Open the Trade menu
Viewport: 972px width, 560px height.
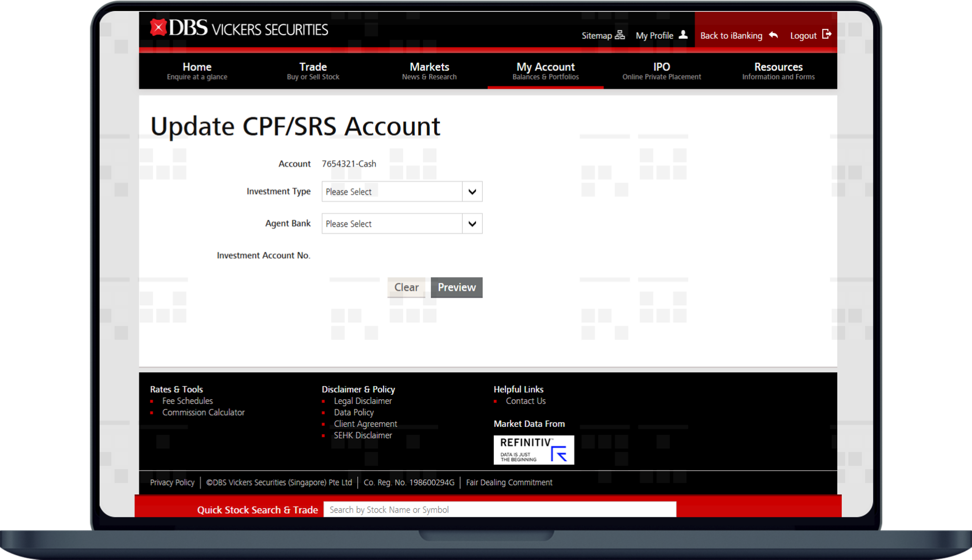click(313, 71)
